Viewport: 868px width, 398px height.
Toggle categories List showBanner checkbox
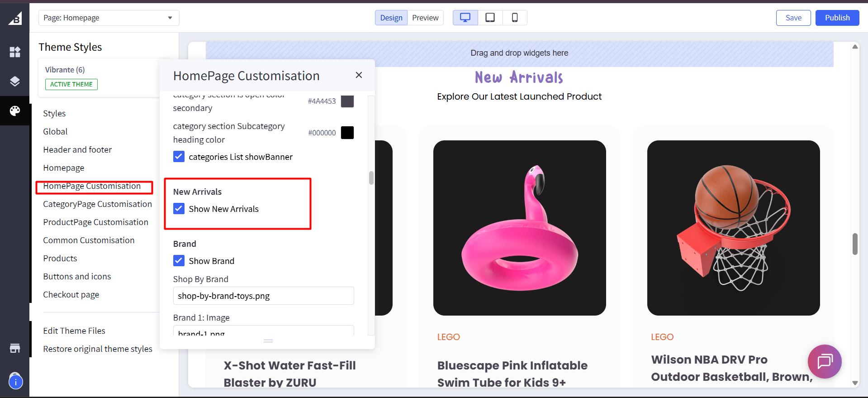tap(179, 157)
